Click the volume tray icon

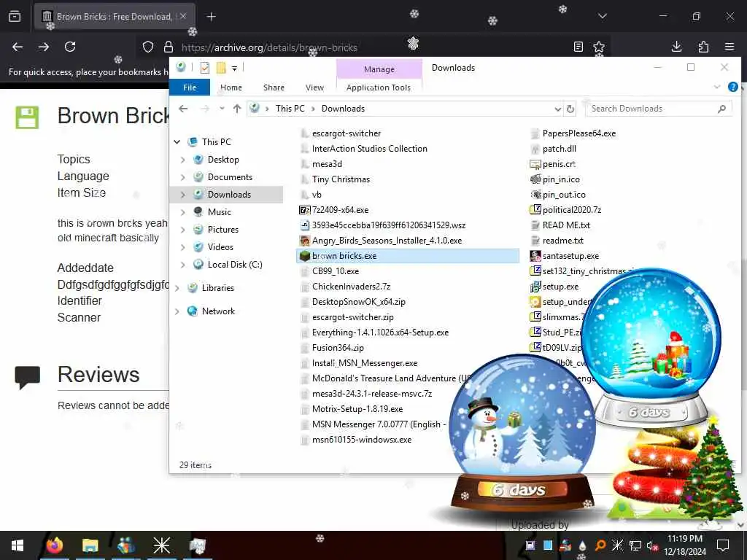(651, 545)
